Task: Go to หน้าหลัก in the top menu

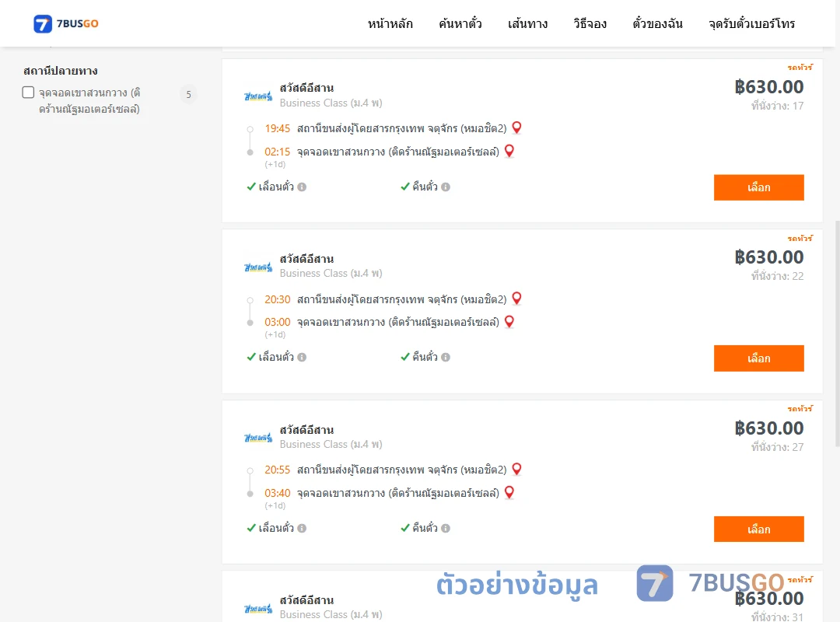Action: [x=390, y=23]
